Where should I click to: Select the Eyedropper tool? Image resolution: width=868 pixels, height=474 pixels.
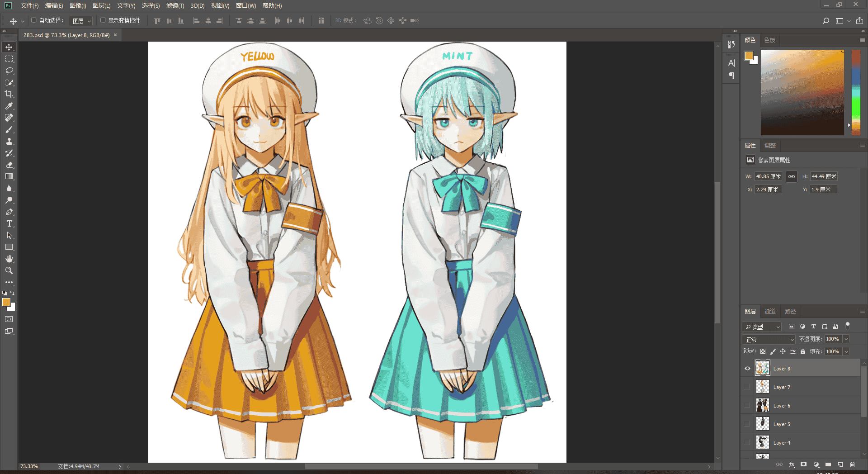[x=9, y=106]
